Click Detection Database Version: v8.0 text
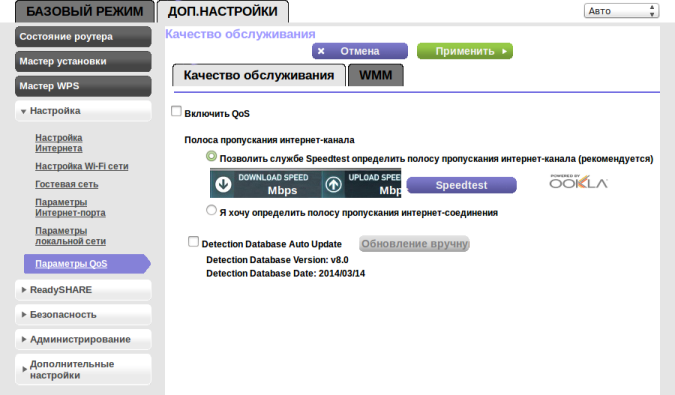Image resolution: width=675 pixels, height=395 pixels. (x=277, y=260)
